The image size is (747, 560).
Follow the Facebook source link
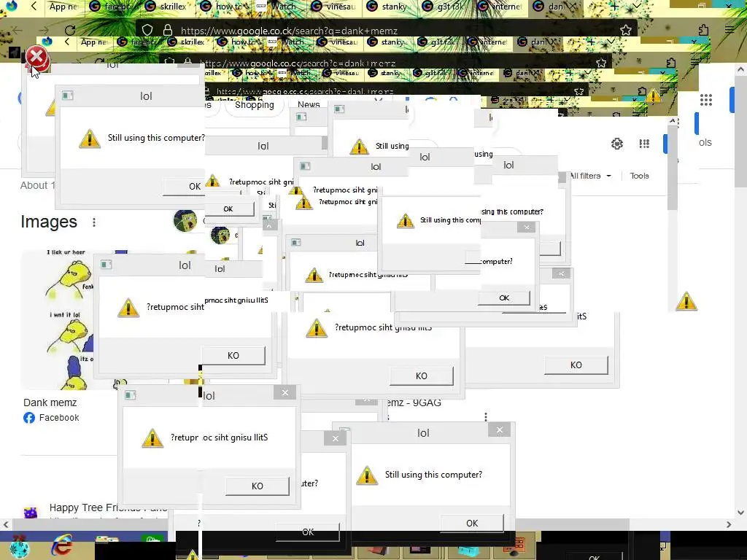click(52, 418)
